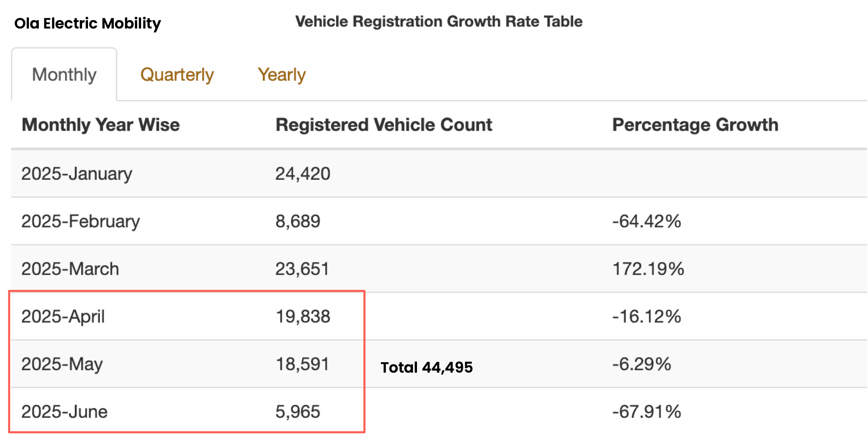868x438 pixels.
Task: Click the 5,965 vehicle count cell
Action: [x=298, y=411]
